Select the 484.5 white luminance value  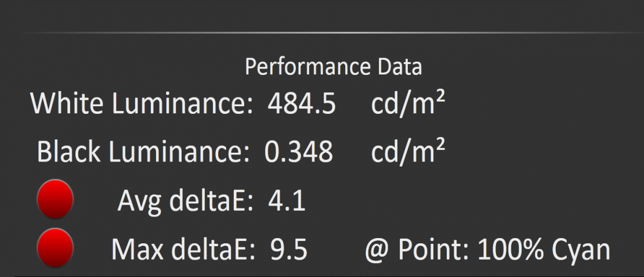(302, 104)
